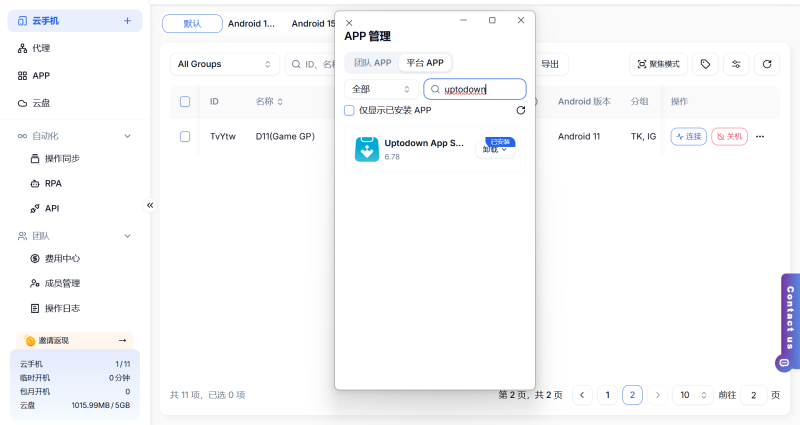Image resolution: width=800 pixels, height=425 pixels.
Task: Click the plus icon beside 云手机
Action: [127, 21]
